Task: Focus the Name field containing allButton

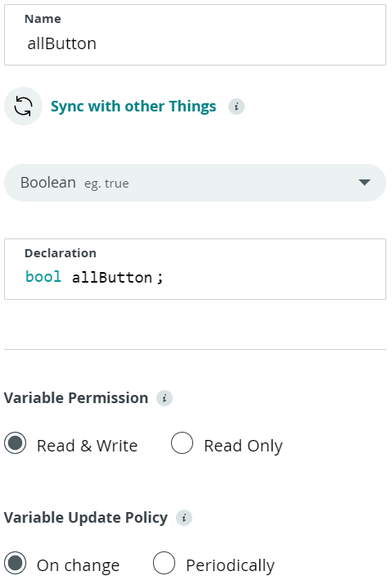Action: coord(195,35)
